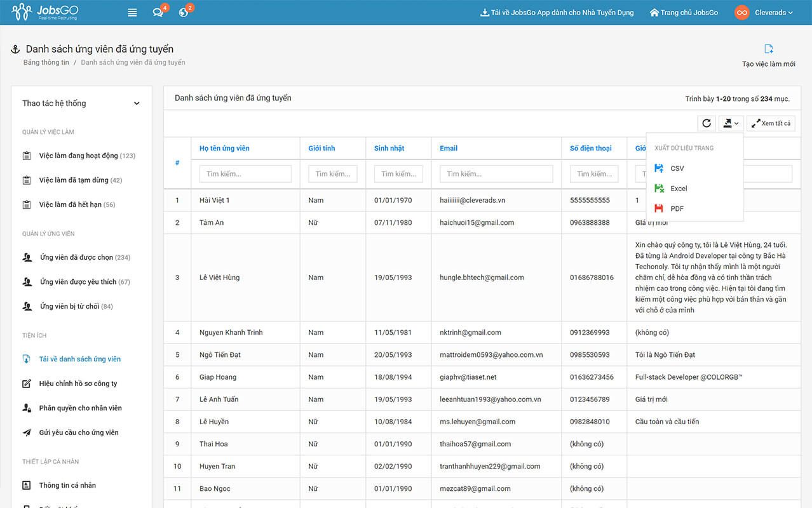
Task: Click Bảng thông tin breadcrumb link
Action: point(46,63)
